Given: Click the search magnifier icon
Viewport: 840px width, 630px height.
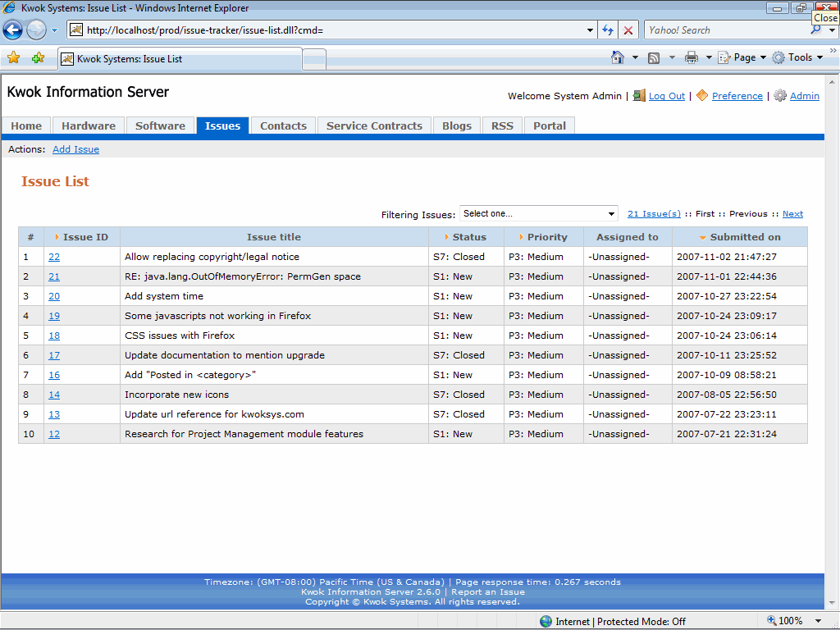Looking at the screenshot, I should pyautogui.click(x=816, y=30).
